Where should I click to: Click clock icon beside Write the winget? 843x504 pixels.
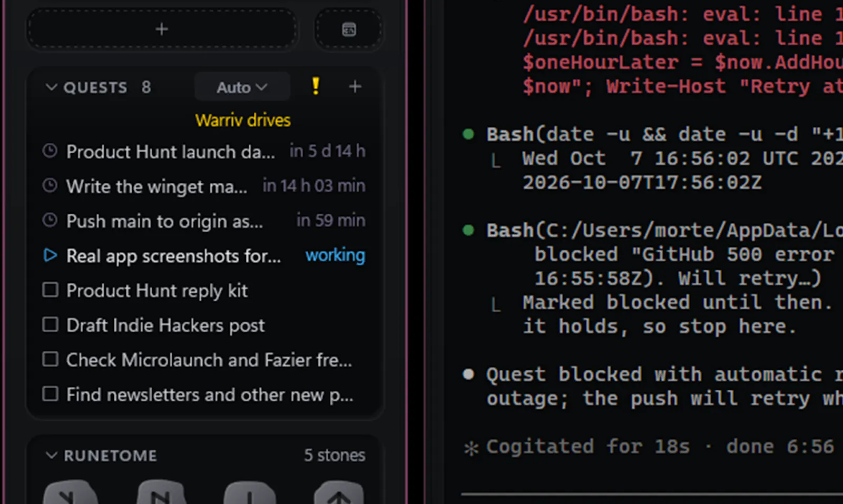[50, 185]
